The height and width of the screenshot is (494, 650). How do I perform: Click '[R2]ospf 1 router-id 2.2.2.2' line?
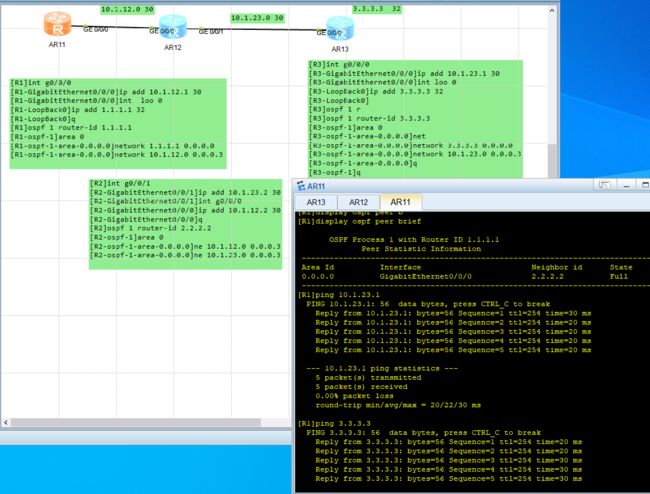150,228
